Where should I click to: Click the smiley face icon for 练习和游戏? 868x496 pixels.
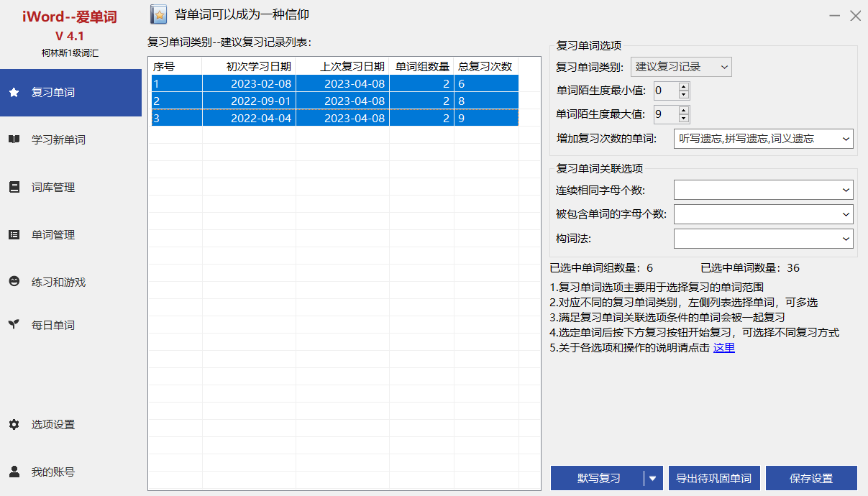tap(14, 283)
